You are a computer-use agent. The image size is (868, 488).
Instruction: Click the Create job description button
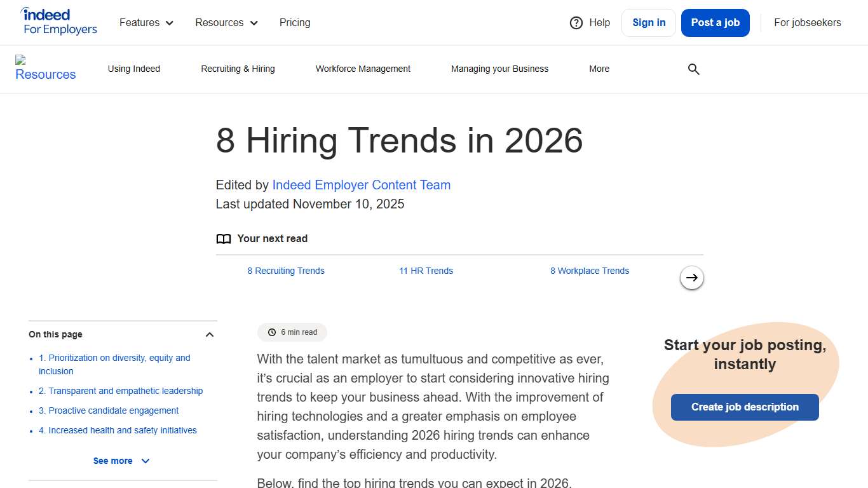[x=744, y=407]
